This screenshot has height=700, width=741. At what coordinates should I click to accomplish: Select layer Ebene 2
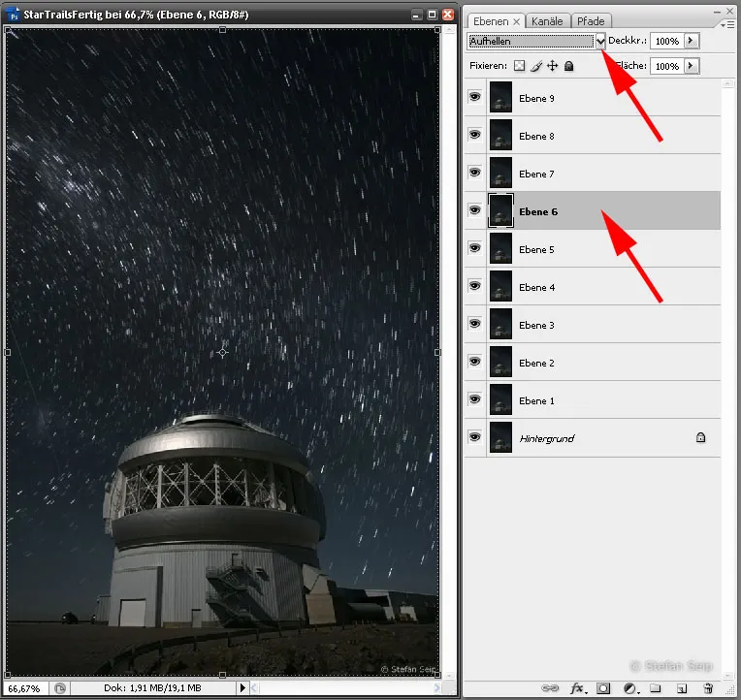[593, 362]
